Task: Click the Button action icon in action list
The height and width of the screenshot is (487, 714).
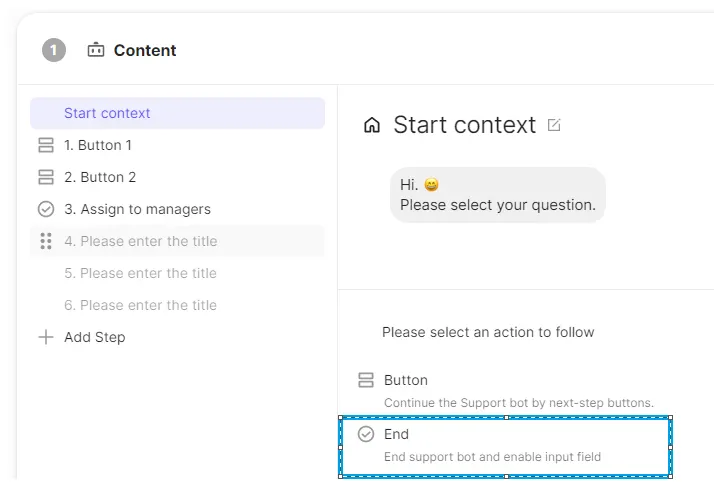Action: tap(366, 380)
